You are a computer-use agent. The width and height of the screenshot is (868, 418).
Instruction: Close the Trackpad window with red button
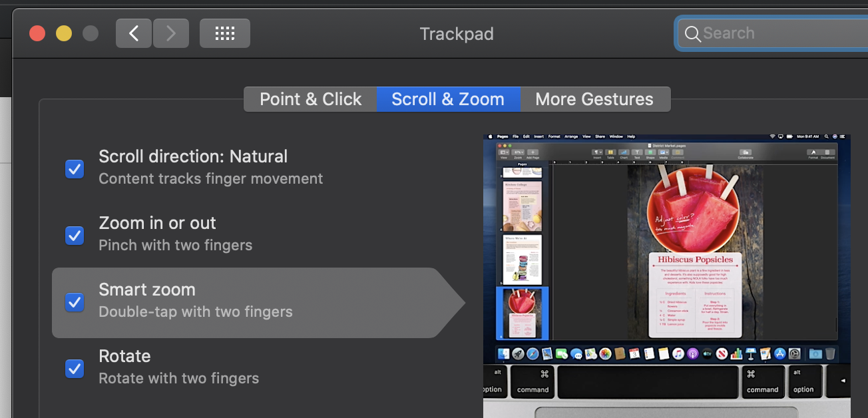[x=37, y=33]
